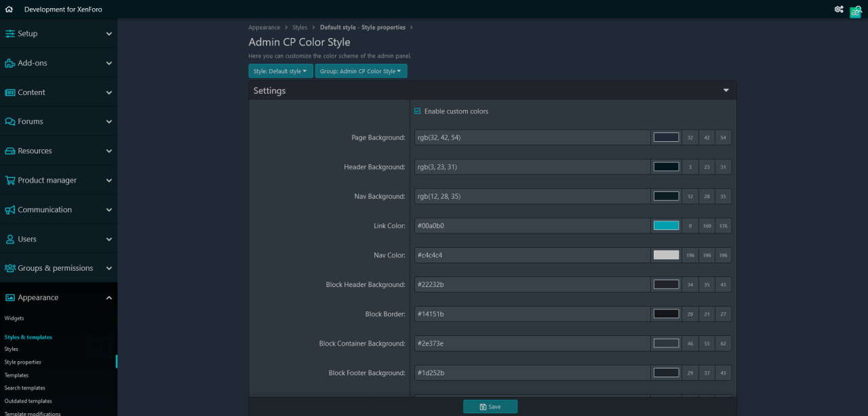This screenshot has width=868, height=416.
Task: Click the Add-ons puzzle icon
Action: tap(10, 63)
